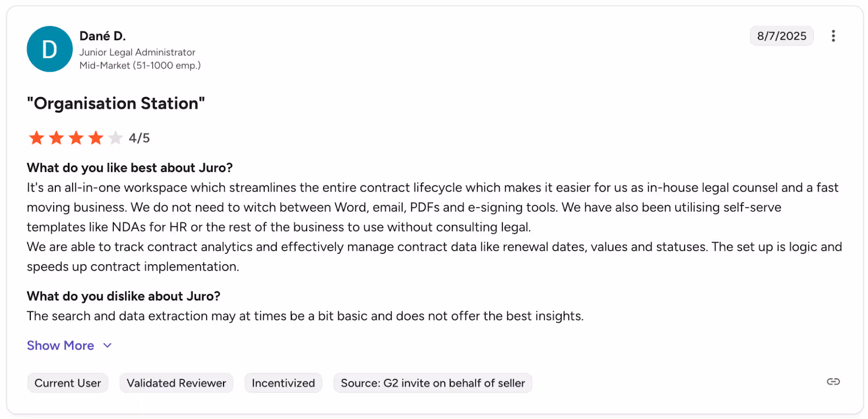Click the 8/7/2025 date chip
Screen dimensions: 868x419
tap(781, 36)
